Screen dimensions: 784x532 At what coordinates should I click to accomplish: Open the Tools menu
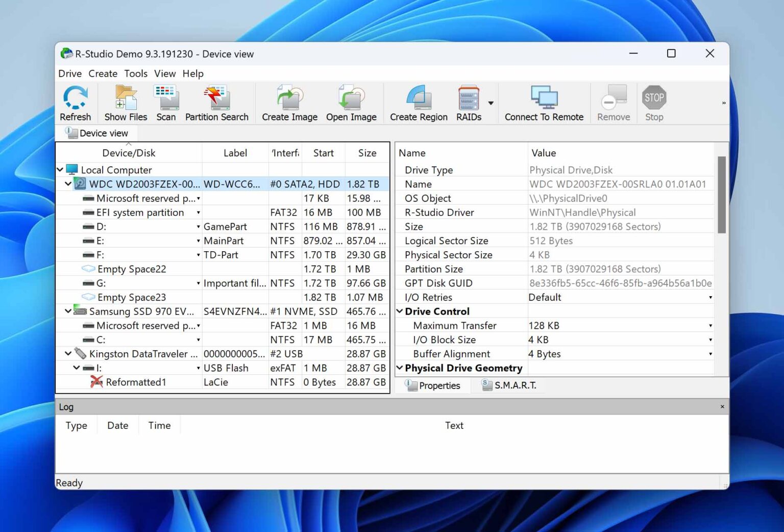135,74
